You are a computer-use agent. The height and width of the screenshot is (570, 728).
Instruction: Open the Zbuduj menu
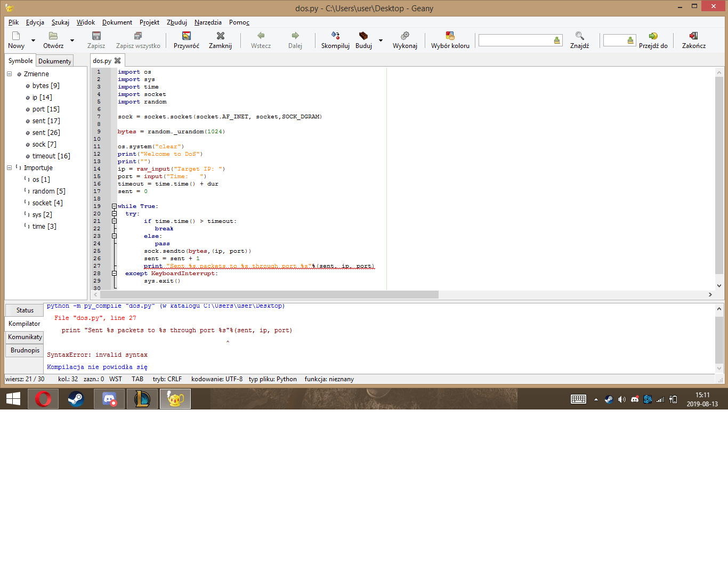[x=177, y=22]
